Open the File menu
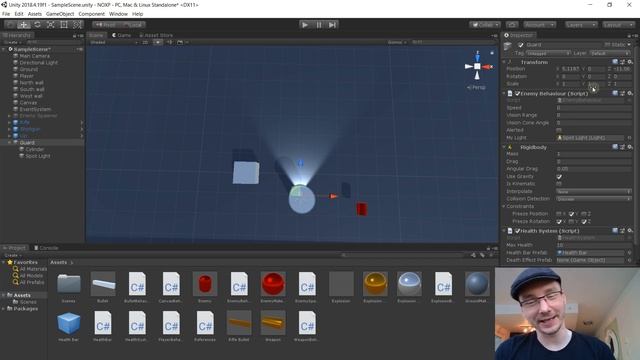The width and height of the screenshot is (640, 360). (6, 14)
